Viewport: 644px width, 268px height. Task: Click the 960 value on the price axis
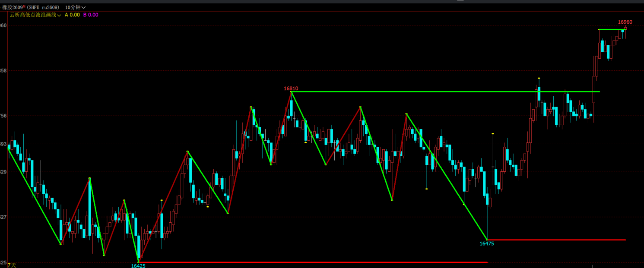click(x=3, y=25)
